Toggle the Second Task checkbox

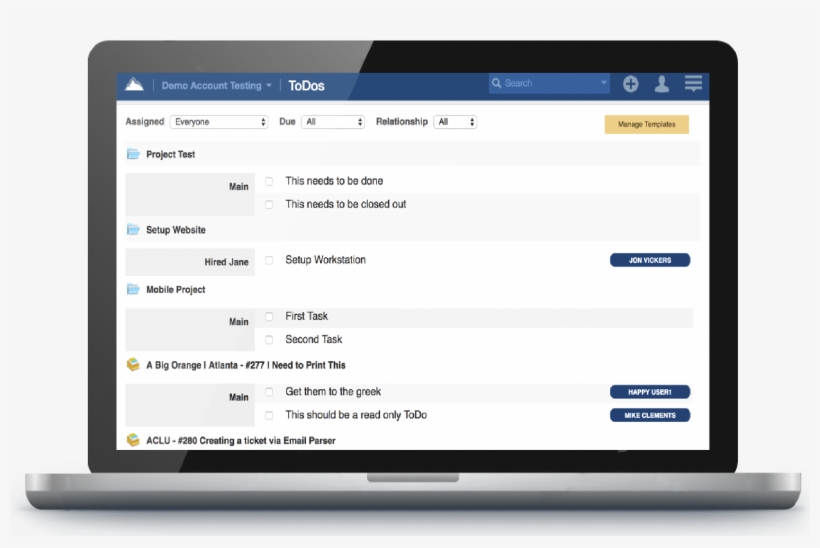click(269, 340)
